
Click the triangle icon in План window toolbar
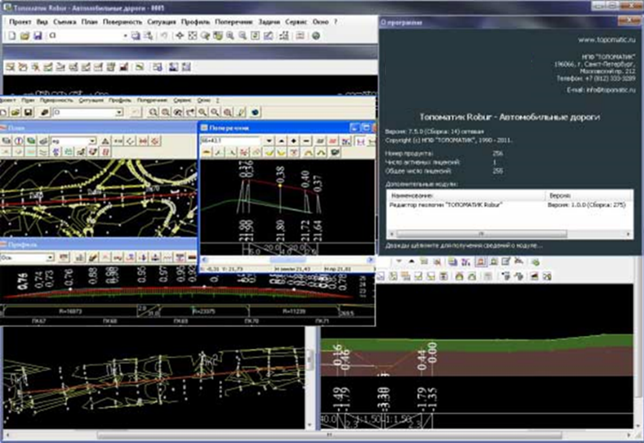coord(106,141)
